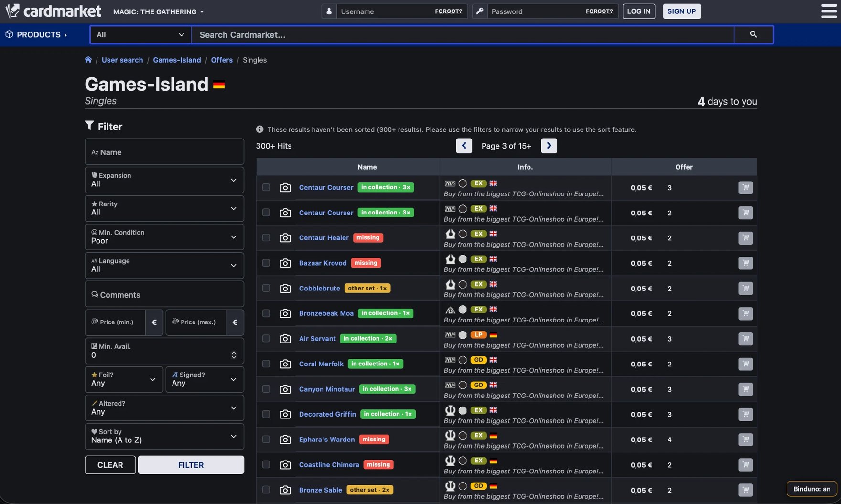
Task: Click the Price (min.) input field
Action: point(115,322)
